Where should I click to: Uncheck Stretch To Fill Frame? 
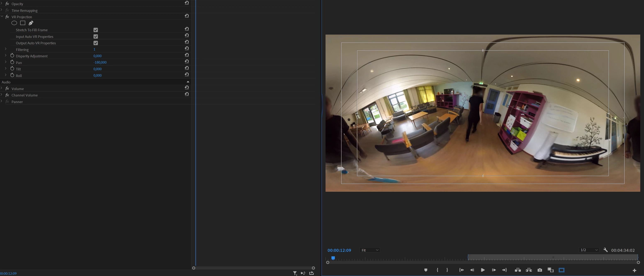tap(96, 30)
